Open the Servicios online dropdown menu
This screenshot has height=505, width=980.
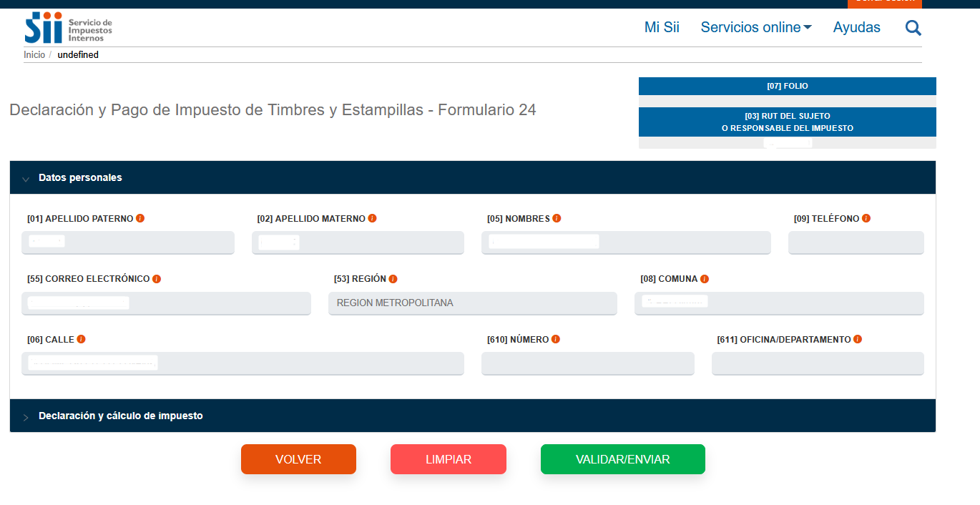[755, 27]
